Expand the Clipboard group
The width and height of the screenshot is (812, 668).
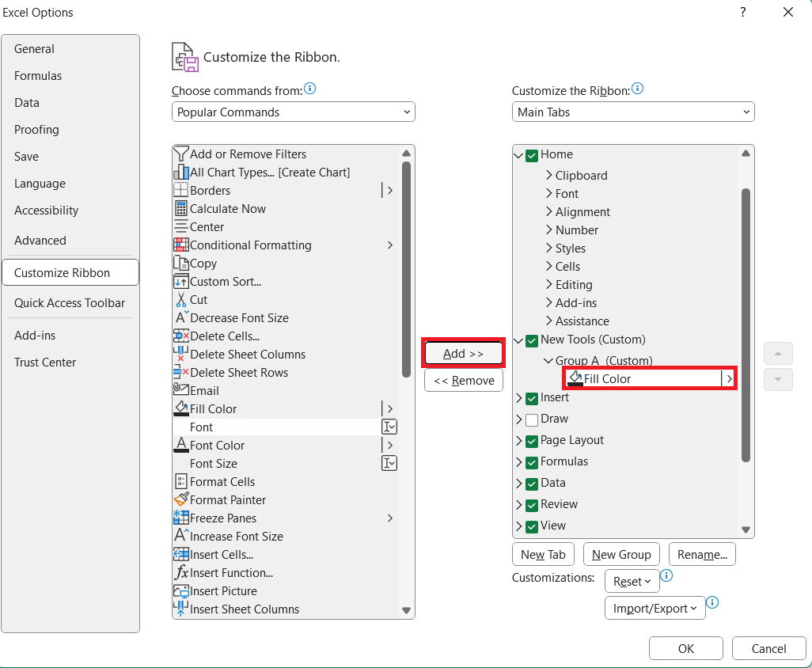pyautogui.click(x=549, y=176)
